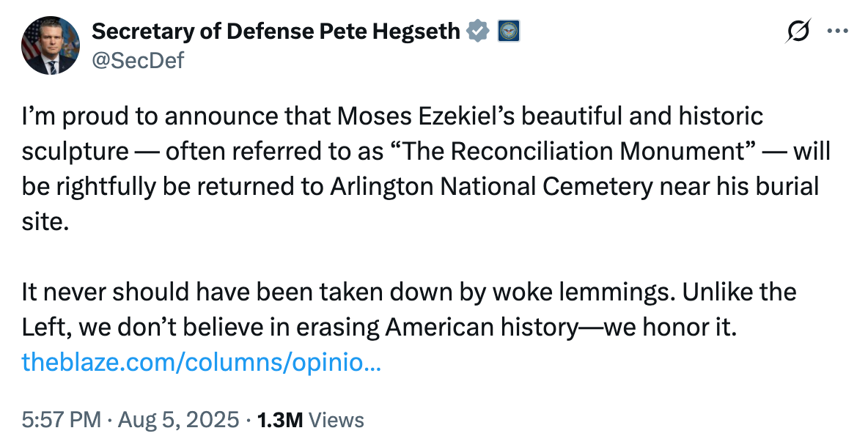The width and height of the screenshot is (868, 447).
Task: Open the Secretary of Defense Pete Hegseth name
Action: point(276,32)
